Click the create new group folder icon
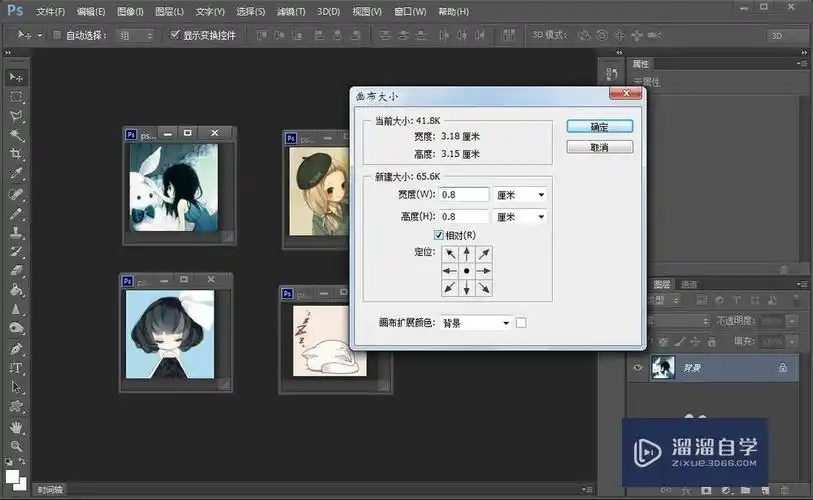This screenshot has height=500, width=813. [x=745, y=490]
